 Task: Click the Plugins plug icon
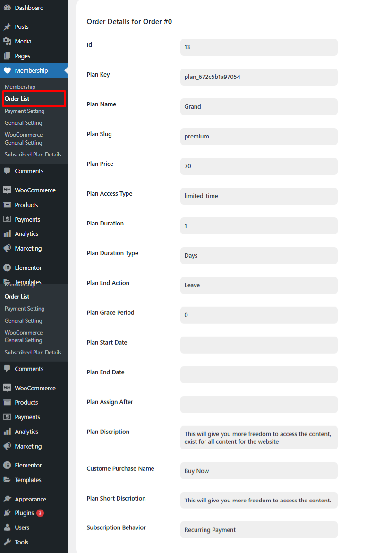pos(7,513)
